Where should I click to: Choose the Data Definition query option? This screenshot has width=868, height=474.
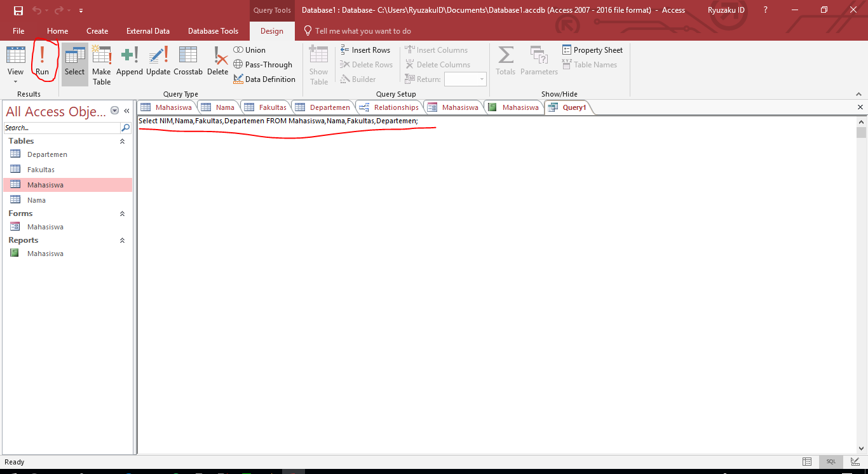point(264,79)
